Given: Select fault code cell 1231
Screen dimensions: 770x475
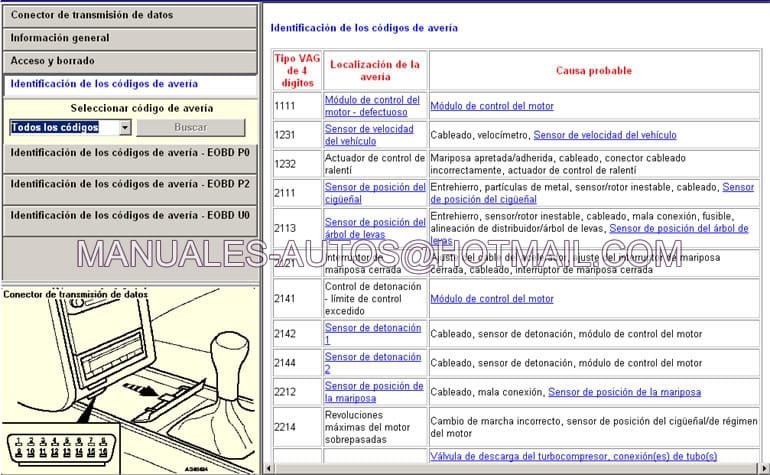Looking at the screenshot, I should (297, 135).
